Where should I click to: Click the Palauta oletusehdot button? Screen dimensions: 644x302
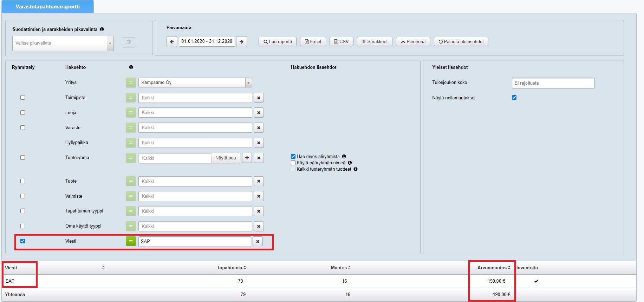(x=461, y=41)
